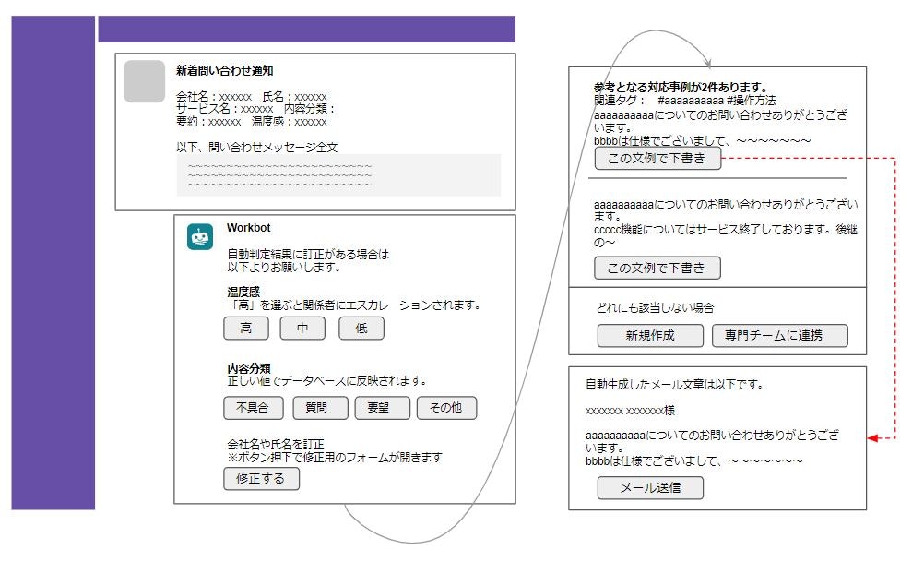Open the correction form via 修正する
The image size is (924, 562).
pos(261,479)
